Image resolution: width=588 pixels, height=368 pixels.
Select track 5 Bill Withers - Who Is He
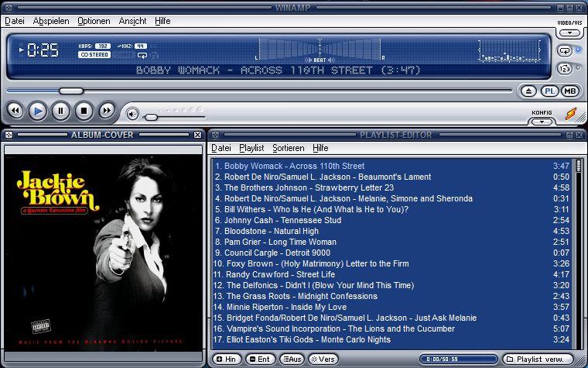[x=392, y=209]
